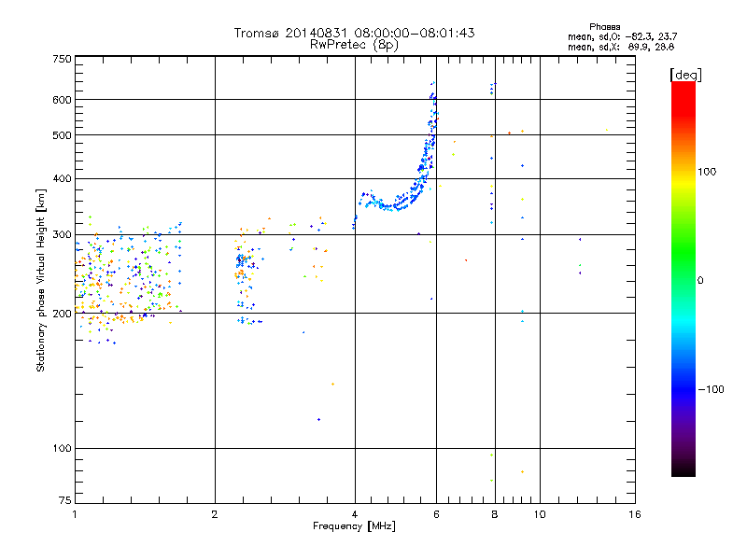
Task: Click the y-axis '400' tick label
Action: (62, 179)
